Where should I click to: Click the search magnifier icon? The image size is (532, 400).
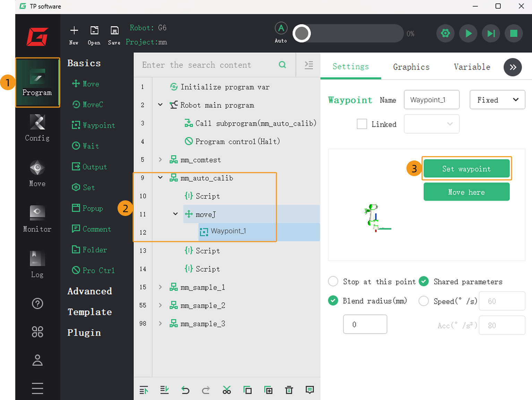point(282,65)
